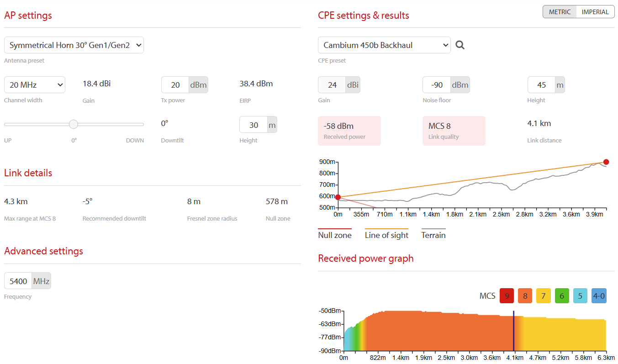Click the Link quality MCS 8 box
Viewport: 618px width, 364px height.
click(454, 131)
